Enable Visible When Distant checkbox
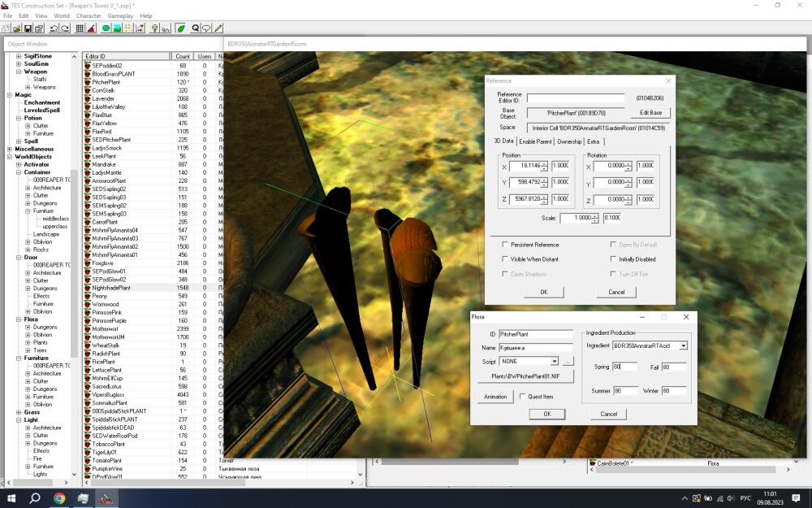The height and width of the screenshot is (508, 812). (x=505, y=258)
